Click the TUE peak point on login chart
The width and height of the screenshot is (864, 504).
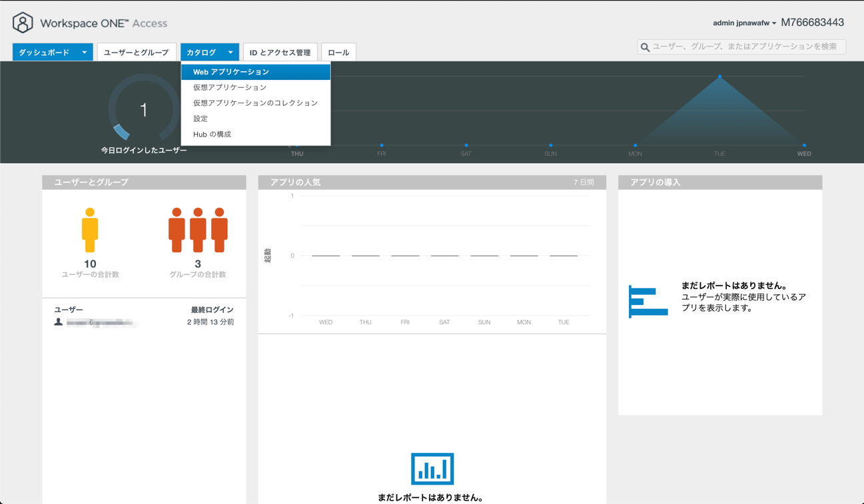[719, 77]
